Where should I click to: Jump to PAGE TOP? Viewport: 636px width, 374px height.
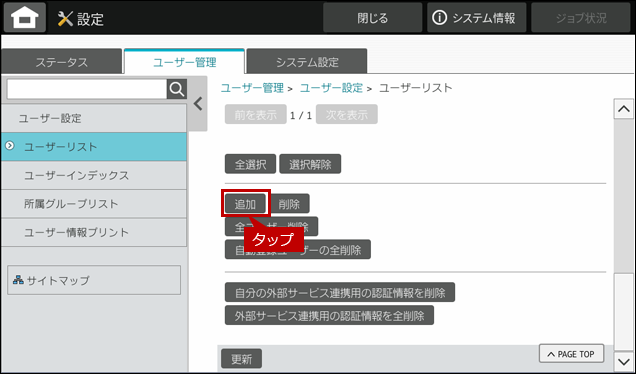pyautogui.click(x=571, y=354)
